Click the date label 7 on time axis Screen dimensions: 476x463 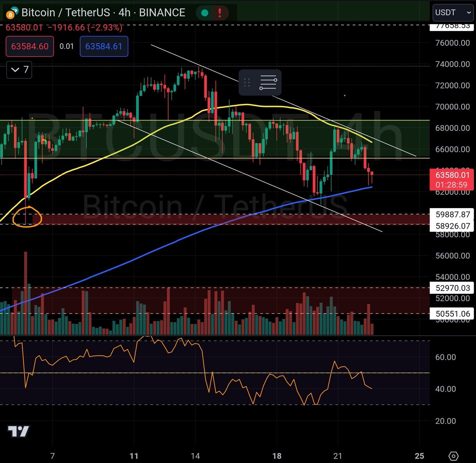[x=52, y=456]
